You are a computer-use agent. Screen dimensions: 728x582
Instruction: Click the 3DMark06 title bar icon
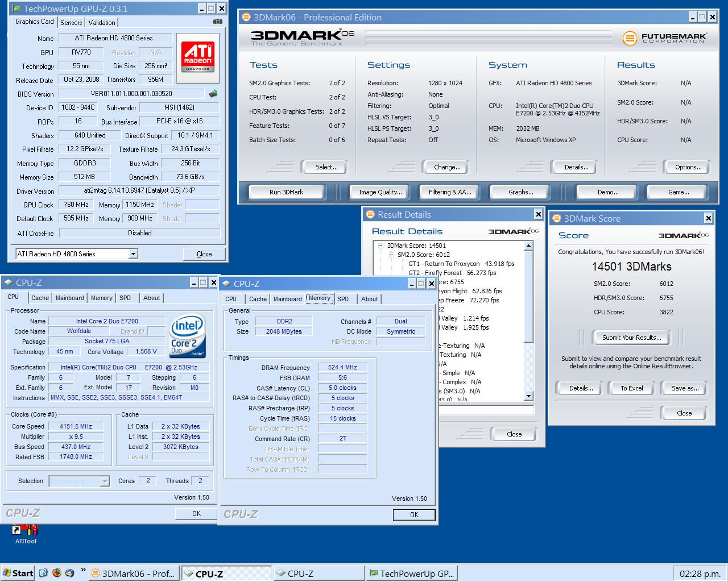click(x=246, y=17)
